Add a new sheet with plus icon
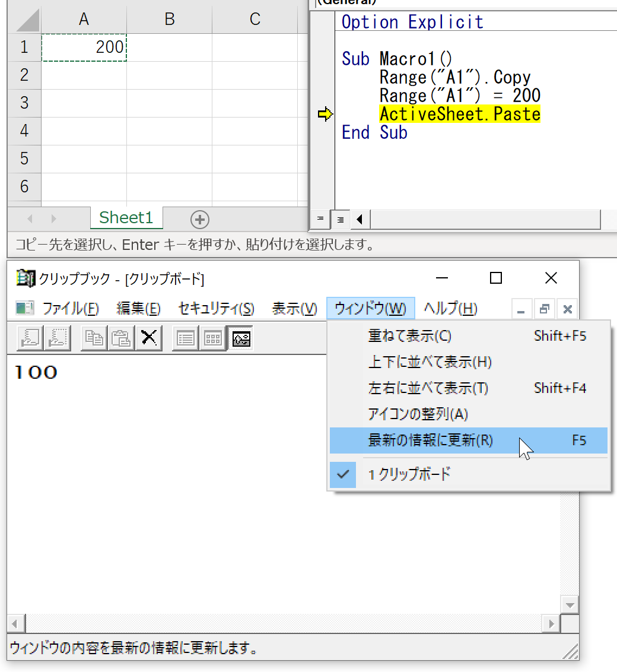The image size is (617, 672). (199, 220)
